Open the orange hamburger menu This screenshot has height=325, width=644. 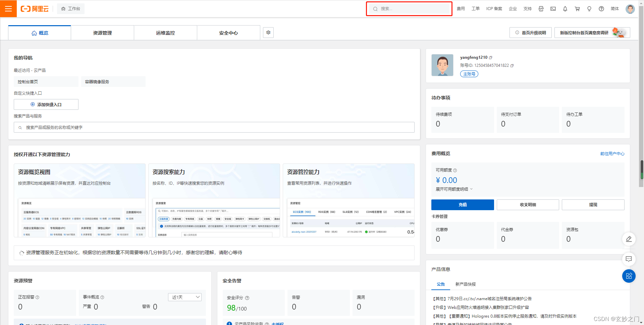8,9
